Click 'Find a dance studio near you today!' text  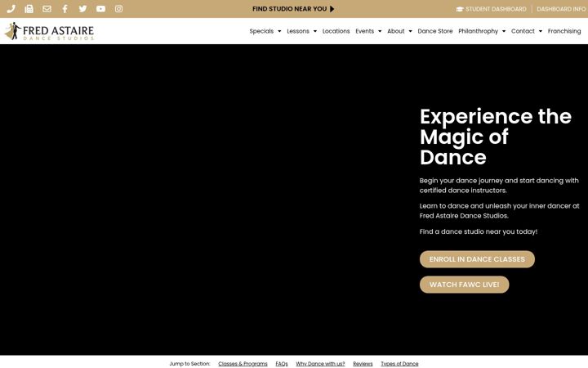[478, 231]
